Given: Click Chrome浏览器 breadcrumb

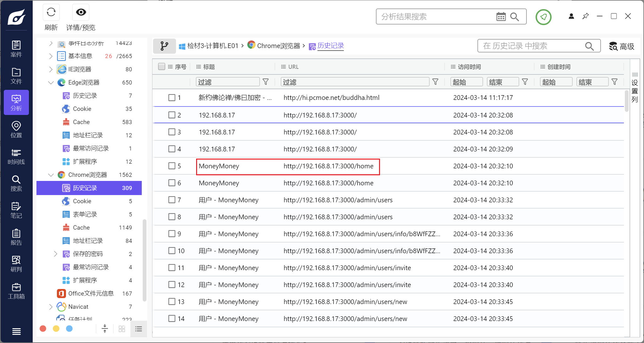Looking at the screenshot, I should tap(278, 46).
